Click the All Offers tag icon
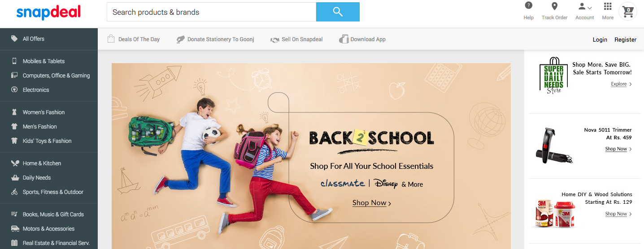The image size is (644, 249). point(14,39)
